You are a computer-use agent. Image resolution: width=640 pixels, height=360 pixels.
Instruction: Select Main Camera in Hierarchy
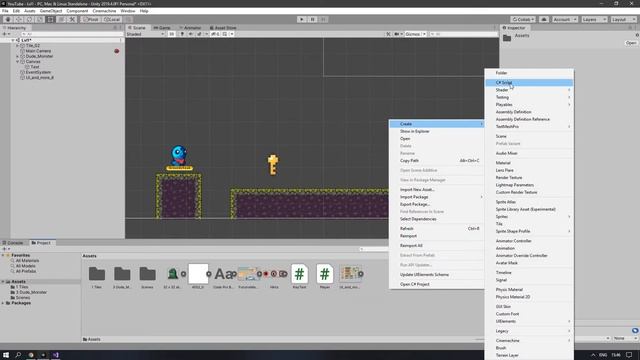point(38,51)
